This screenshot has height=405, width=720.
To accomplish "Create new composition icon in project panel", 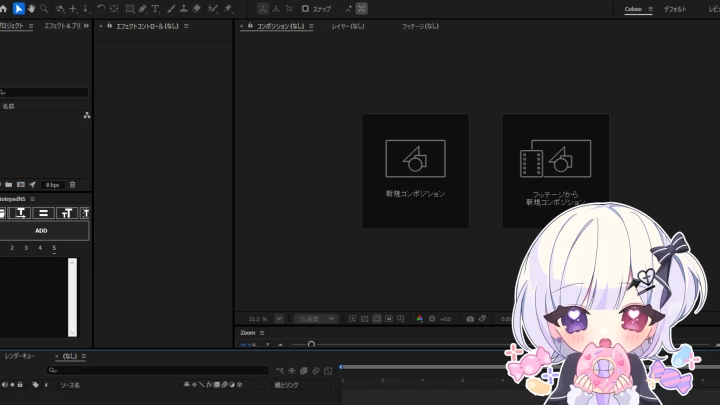I will click(x=21, y=185).
